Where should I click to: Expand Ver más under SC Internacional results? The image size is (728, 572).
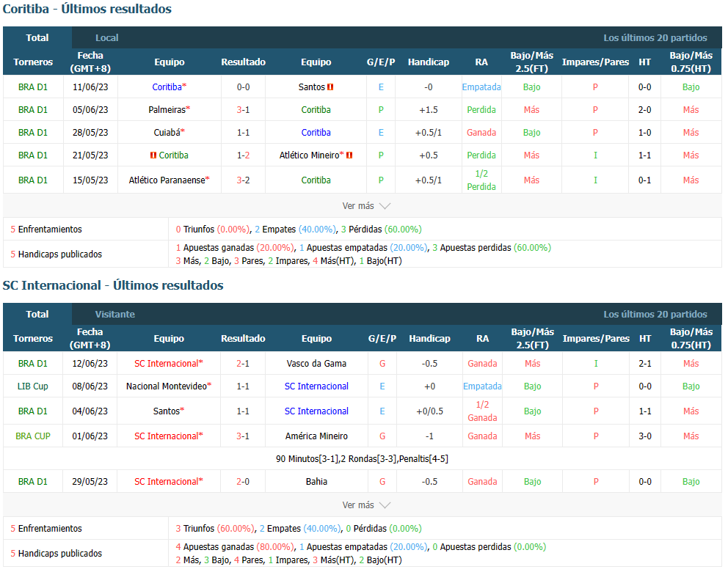coord(366,505)
